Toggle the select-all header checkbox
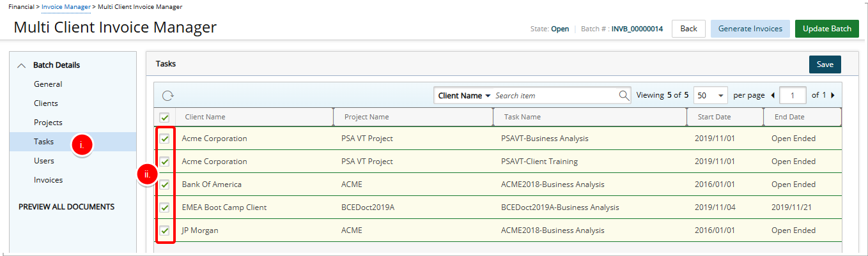This screenshot has height=256, width=868. click(164, 117)
